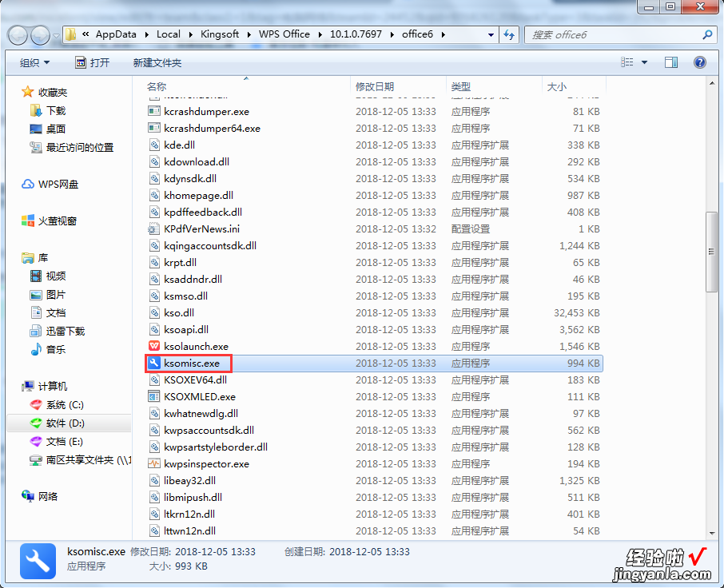Select WPS Office in the address breadcrumb

tap(284, 34)
